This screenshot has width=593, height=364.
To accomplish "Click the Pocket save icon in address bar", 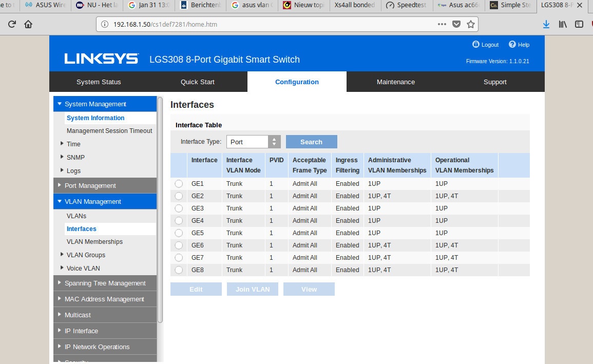I will pos(456,24).
